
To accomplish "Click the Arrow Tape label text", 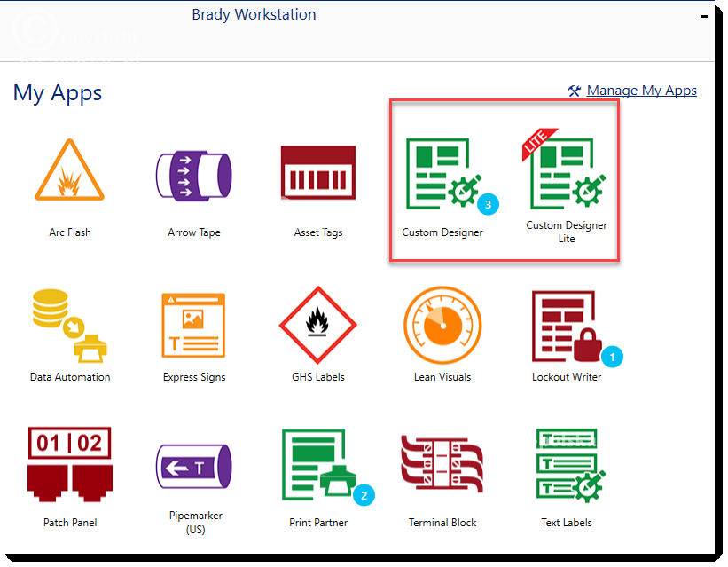I will pos(194,232).
